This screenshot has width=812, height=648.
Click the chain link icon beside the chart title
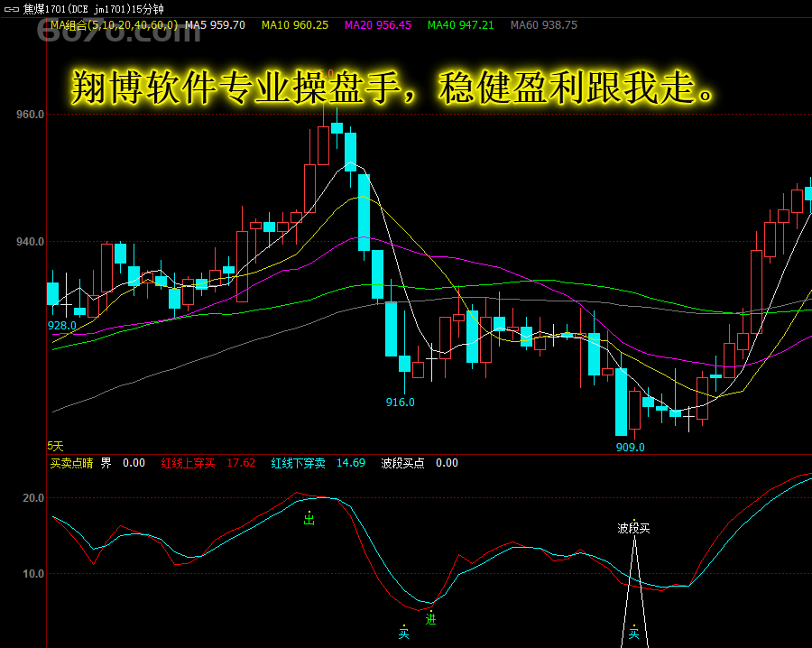12,9
